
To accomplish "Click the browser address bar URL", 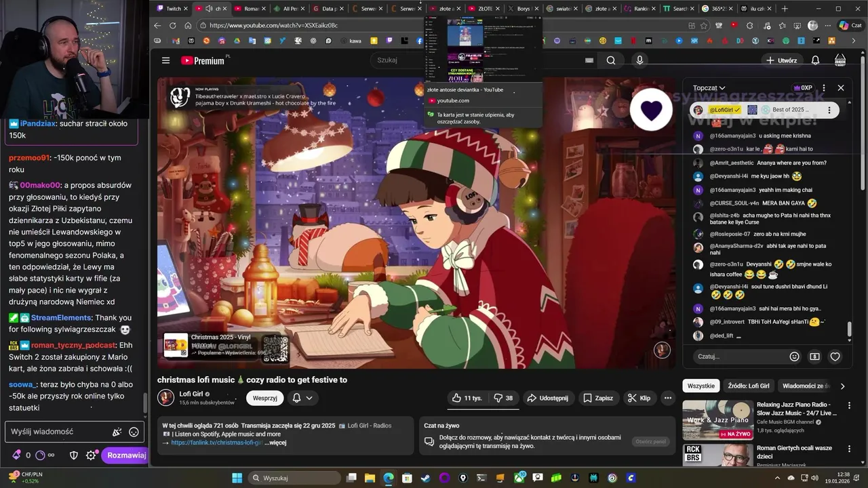I will tap(273, 26).
